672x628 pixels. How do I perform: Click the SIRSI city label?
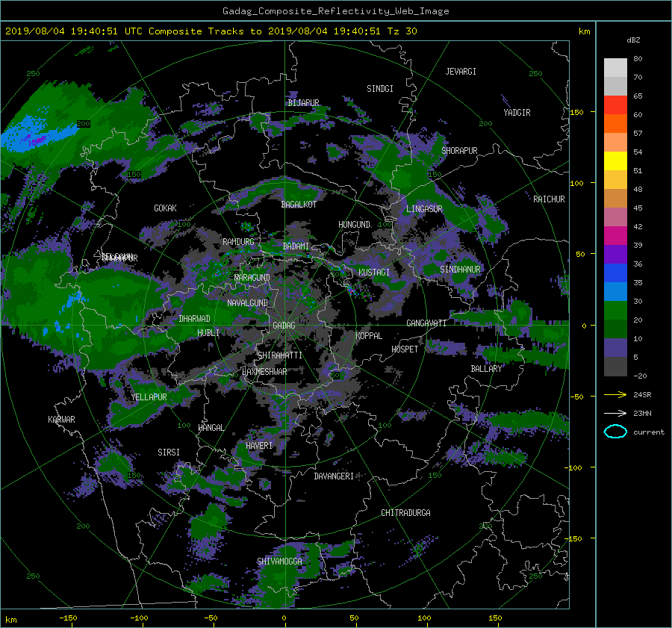coord(169,453)
